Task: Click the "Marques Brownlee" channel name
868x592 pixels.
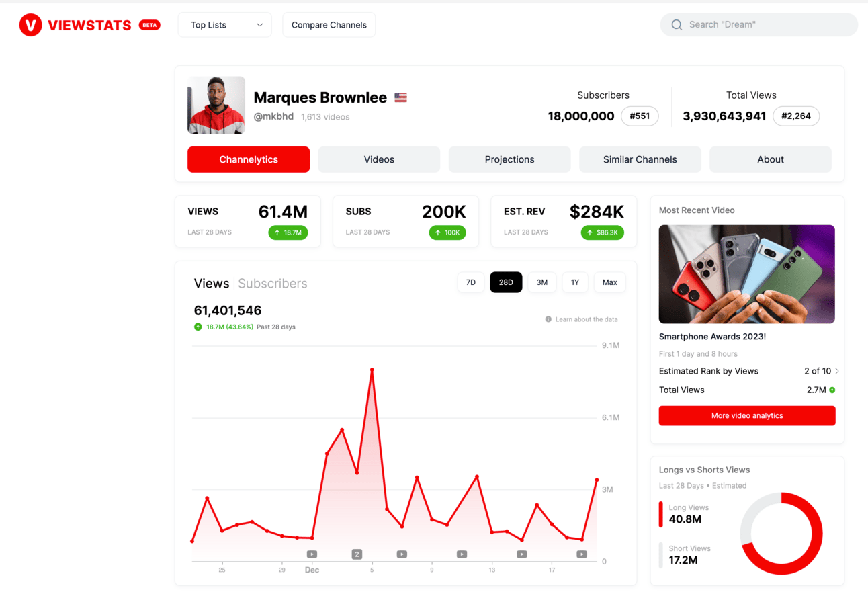Action: point(320,97)
